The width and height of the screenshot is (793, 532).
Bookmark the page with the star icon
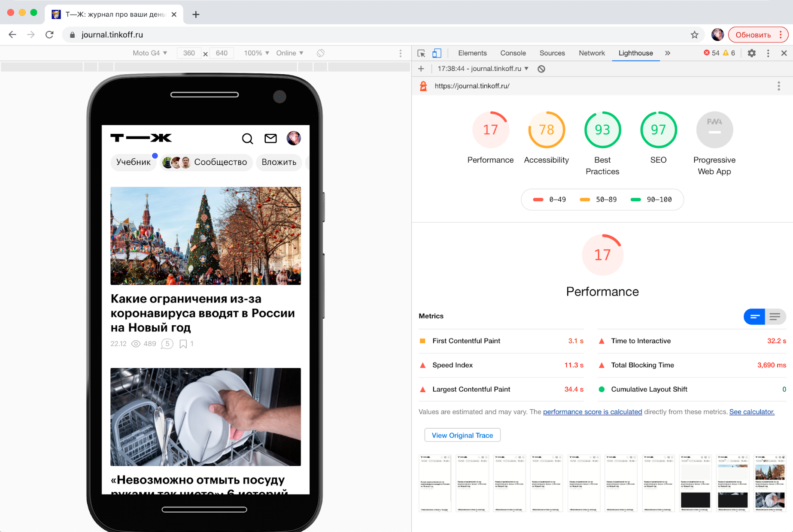(x=694, y=35)
